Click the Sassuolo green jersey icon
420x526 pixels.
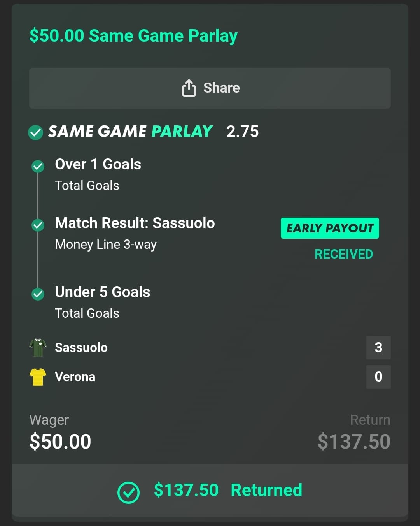(x=38, y=348)
